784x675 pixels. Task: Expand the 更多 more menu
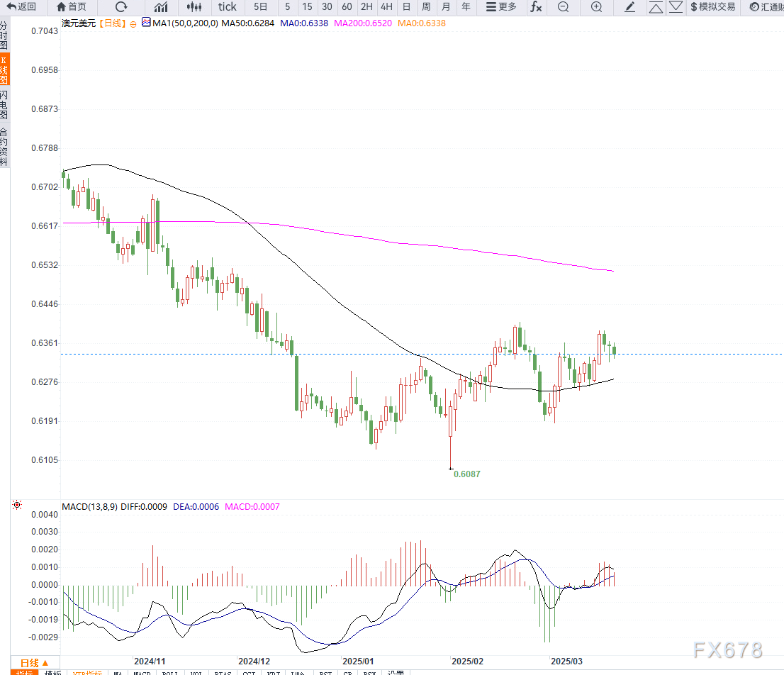click(x=501, y=6)
